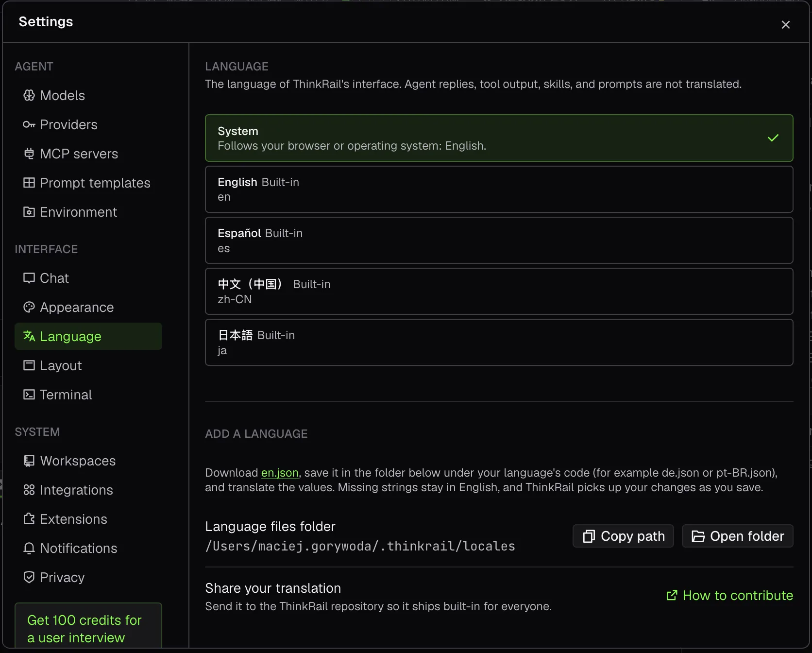Click the Privacy shield icon
This screenshot has width=812, height=653.
click(x=29, y=577)
